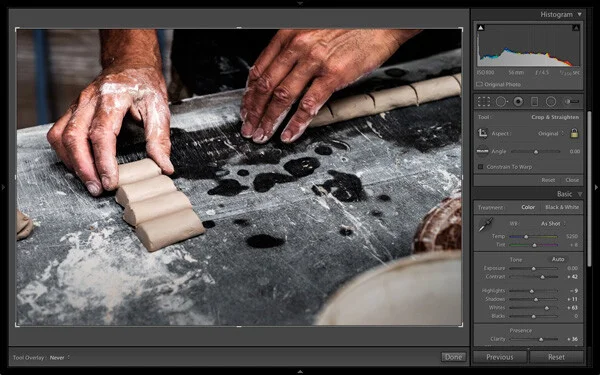Click the Clarity value +36 field
600x375 pixels.
pos(572,339)
